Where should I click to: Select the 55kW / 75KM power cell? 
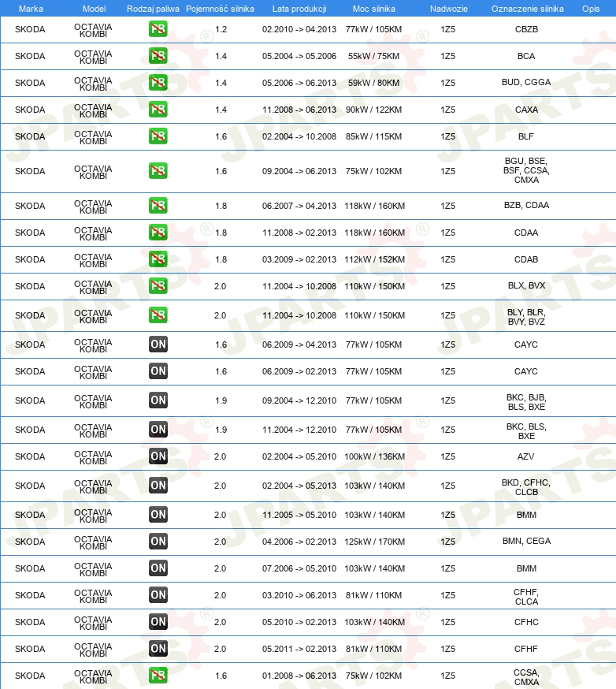(x=373, y=56)
